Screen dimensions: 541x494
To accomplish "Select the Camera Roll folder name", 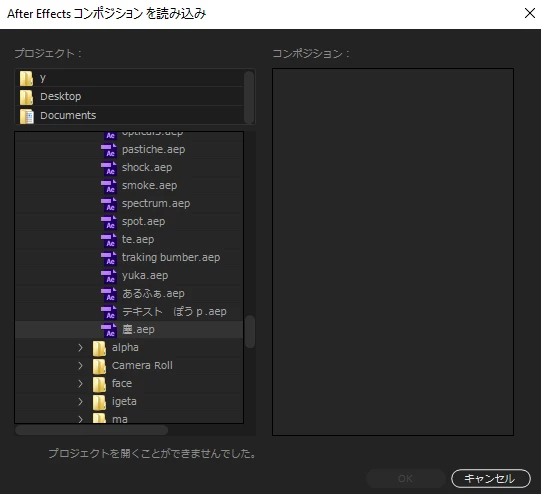I will tap(142, 365).
